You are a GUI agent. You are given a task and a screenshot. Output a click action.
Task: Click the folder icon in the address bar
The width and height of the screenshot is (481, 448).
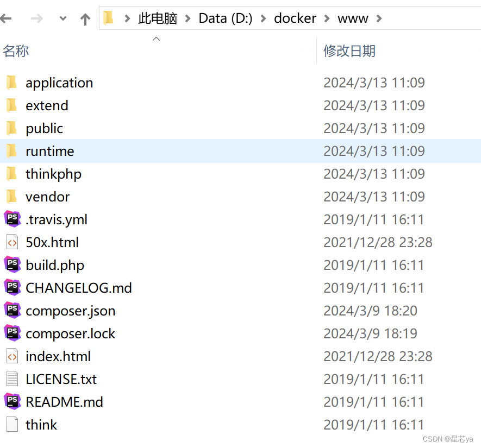pyautogui.click(x=108, y=18)
